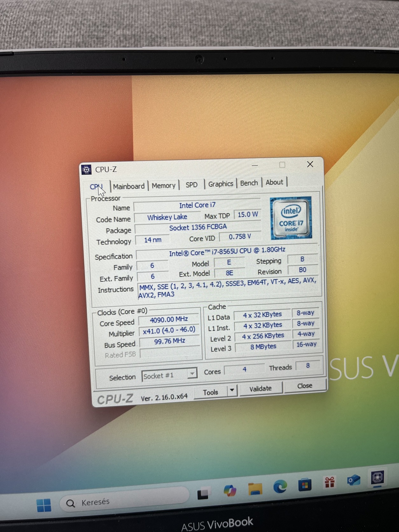
Task: Switch to the Memory tab
Action: (164, 185)
